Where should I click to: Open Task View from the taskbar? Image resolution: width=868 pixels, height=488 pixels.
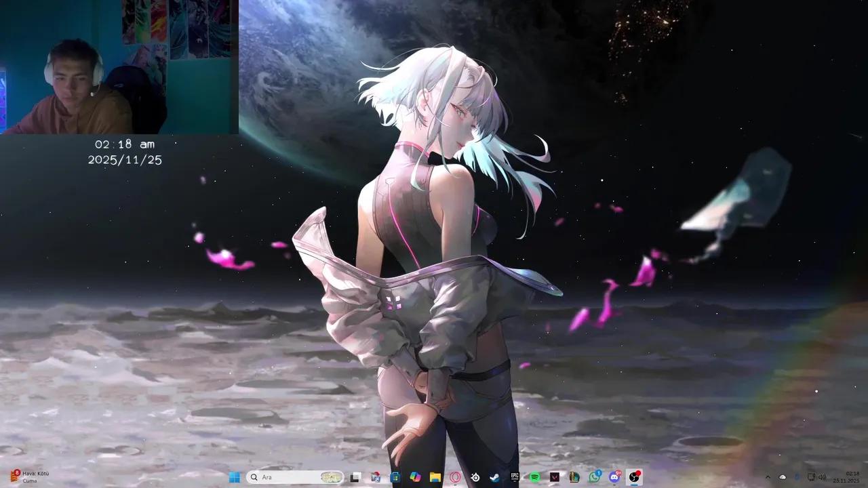355,477
